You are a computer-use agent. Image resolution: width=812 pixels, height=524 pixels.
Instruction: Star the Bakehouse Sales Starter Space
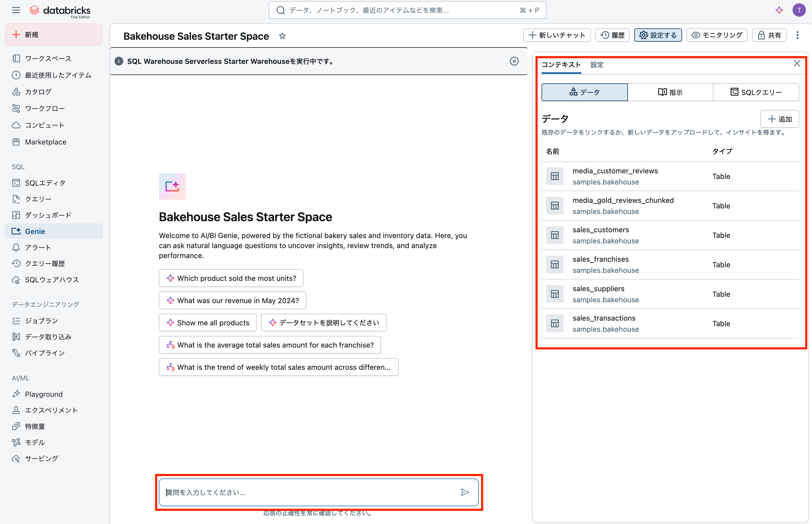tap(282, 36)
